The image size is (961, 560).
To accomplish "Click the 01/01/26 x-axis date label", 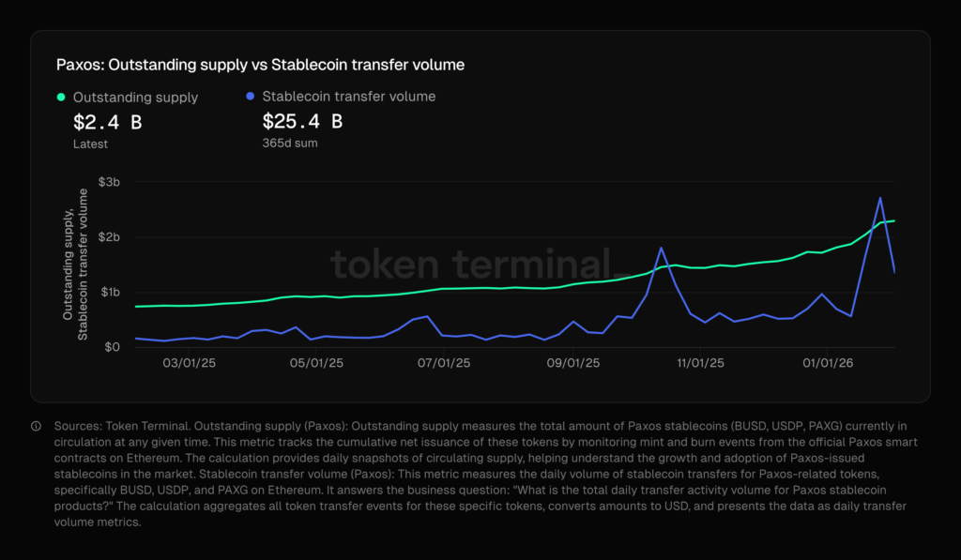I will pos(827,363).
